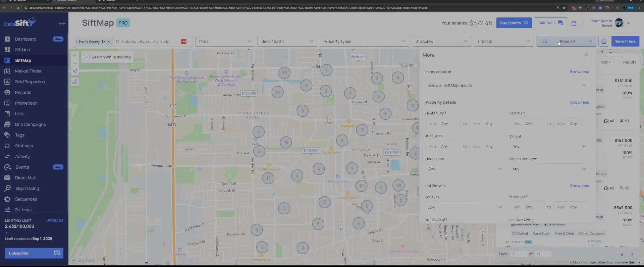Go to next results page arrow
This screenshot has width=644, height=267.
pyautogui.click(x=632, y=254)
